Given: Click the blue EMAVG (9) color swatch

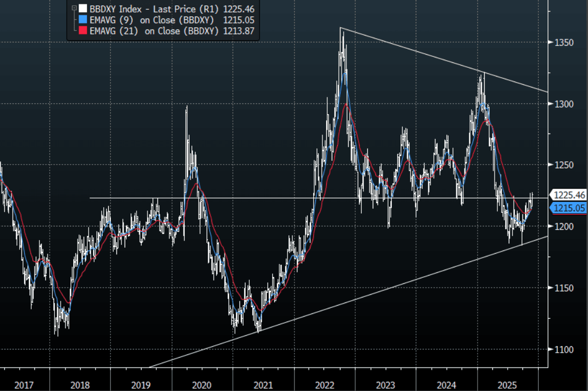Looking at the screenshot, I should point(83,20).
